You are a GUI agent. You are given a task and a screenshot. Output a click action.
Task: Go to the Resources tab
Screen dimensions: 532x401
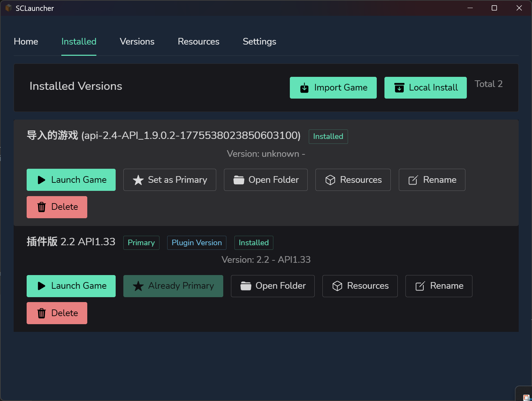(198, 41)
